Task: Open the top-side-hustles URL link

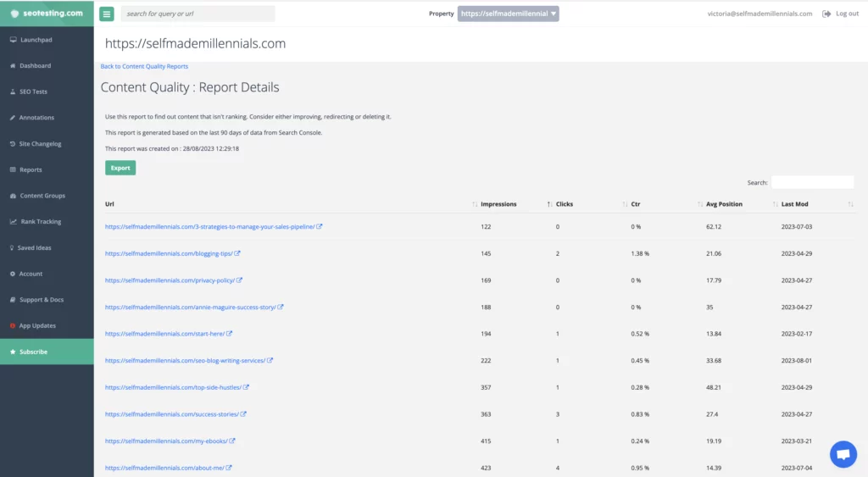Action: pyautogui.click(x=173, y=387)
